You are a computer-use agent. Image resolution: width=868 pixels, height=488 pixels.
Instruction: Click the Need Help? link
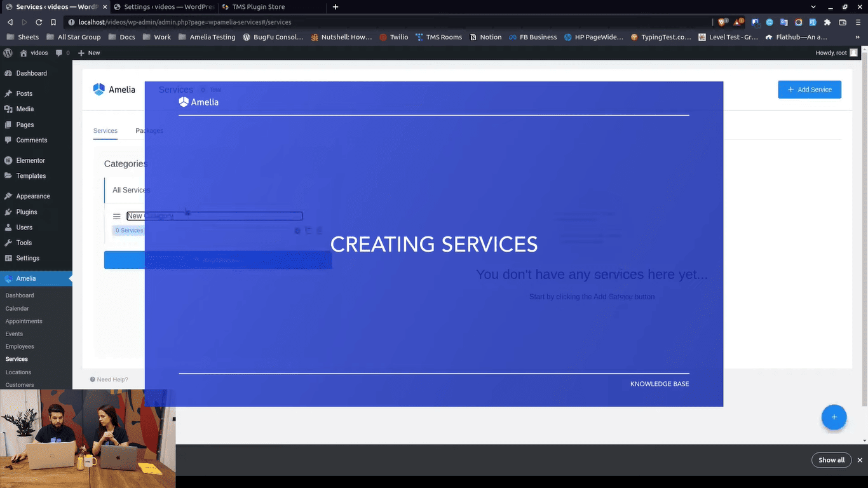[x=109, y=379]
